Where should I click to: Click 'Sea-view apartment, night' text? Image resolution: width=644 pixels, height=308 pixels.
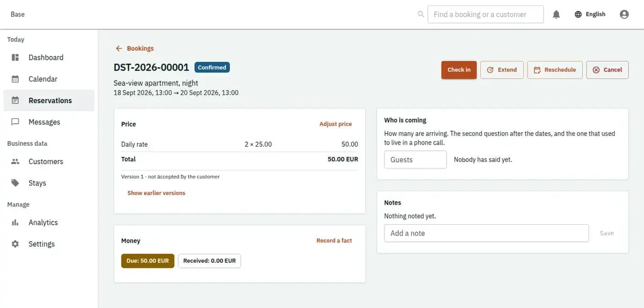156,83
